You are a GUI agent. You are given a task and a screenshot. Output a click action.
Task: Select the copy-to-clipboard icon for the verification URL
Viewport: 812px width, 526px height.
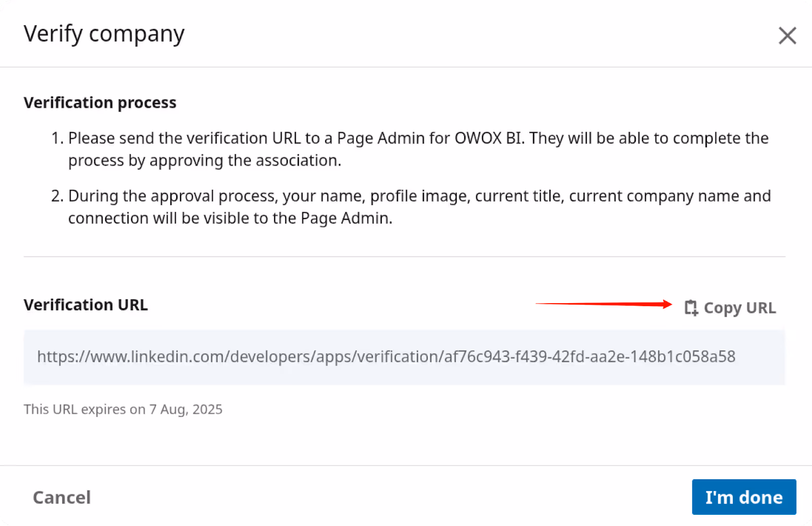point(691,308)
